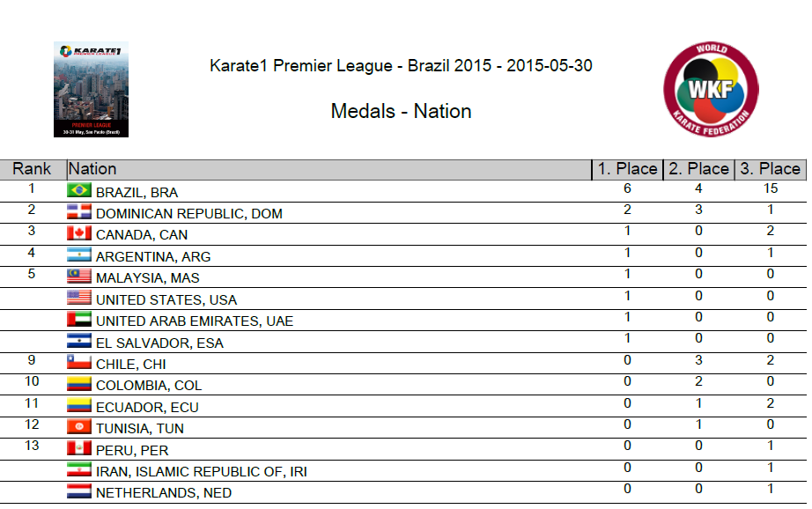812x509 pixels.
Task: Click the Dominican Republic flag icon
Action: (x=79, y=212)
